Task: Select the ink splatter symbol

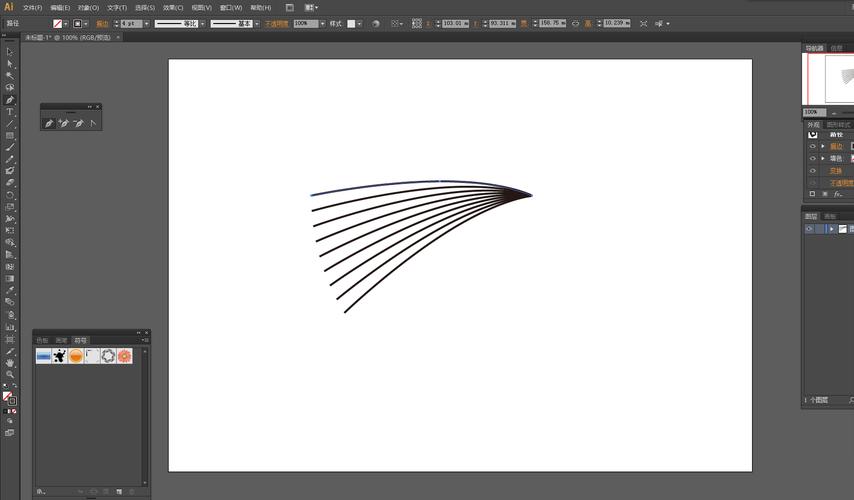Action: coord(60,356)
